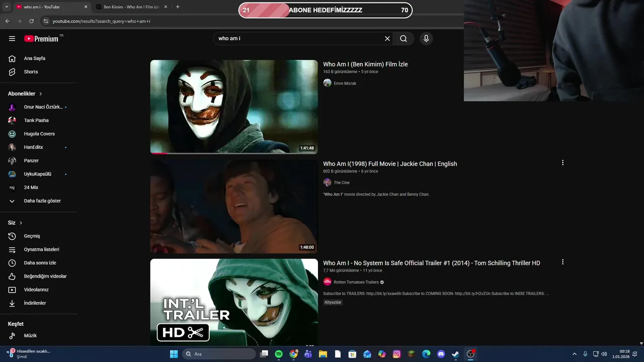Open Windows Start menu
This screenshot has height=362, width=644.
pos(174,354)
